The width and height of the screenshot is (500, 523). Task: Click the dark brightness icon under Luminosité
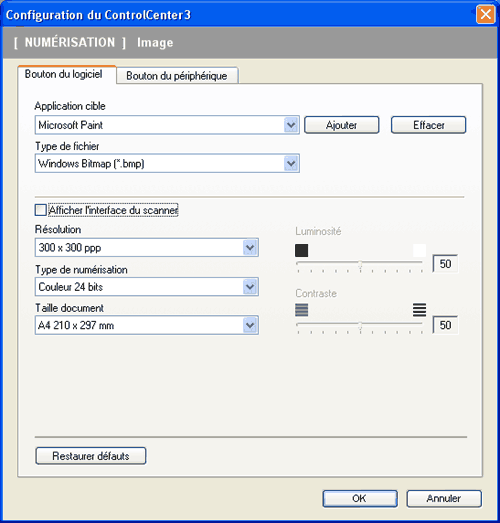tap(302, 250)
